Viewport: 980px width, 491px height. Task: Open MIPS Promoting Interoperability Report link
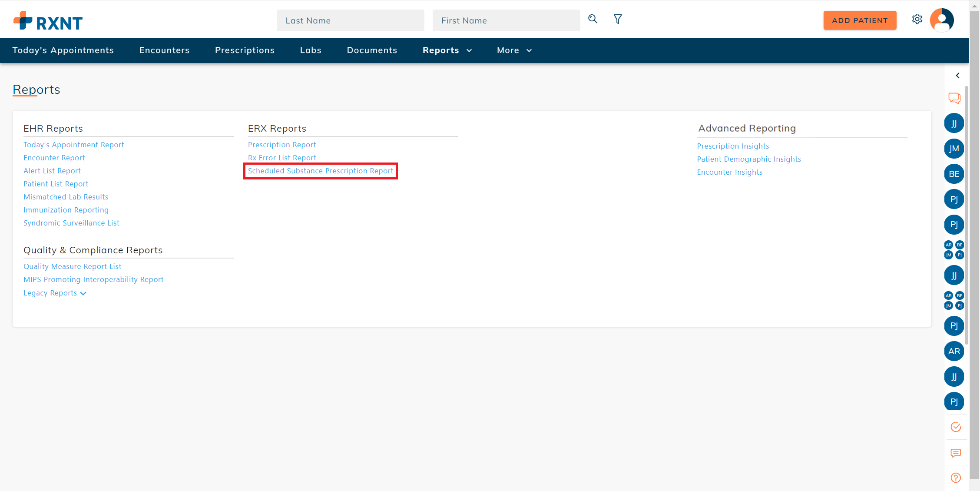coord(93,279)
